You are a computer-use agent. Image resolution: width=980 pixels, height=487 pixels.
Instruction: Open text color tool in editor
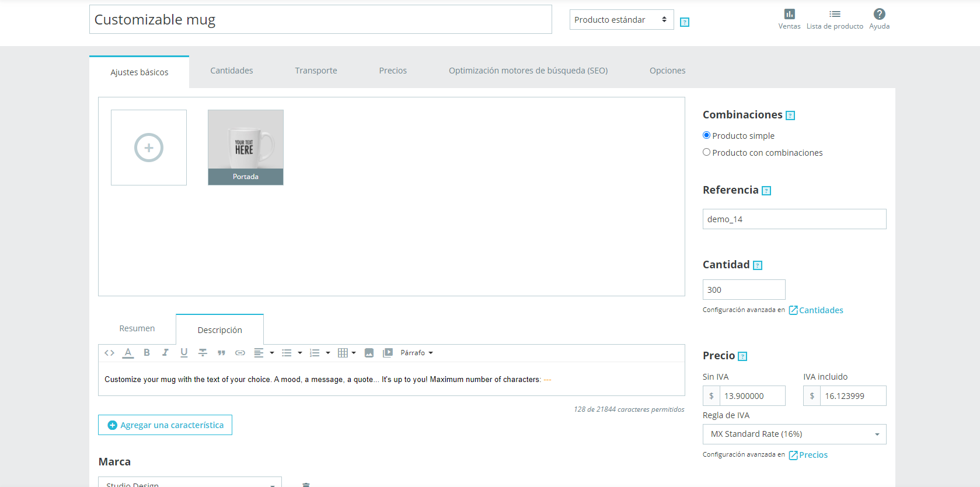point(128,353)
